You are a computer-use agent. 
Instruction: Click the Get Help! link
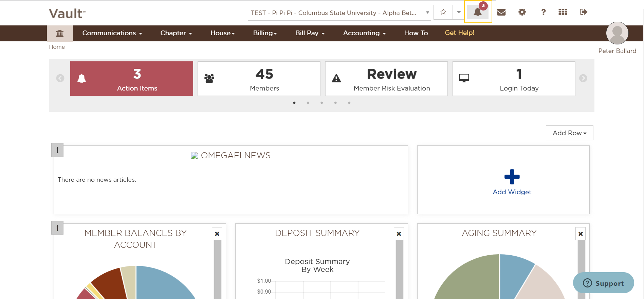pyautogui.click(x=459, y=33)
